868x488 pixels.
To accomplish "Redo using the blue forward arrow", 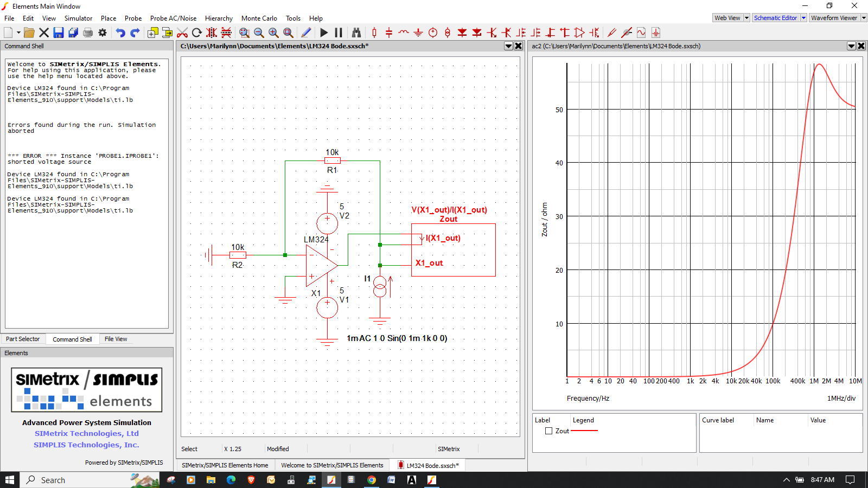I will 135,33.
